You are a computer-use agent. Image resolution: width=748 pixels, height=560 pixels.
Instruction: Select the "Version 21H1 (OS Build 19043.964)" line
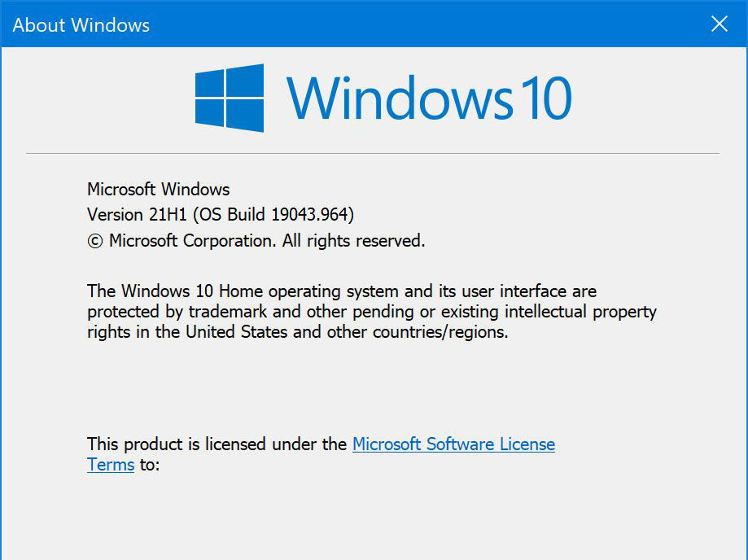(221, 215)
